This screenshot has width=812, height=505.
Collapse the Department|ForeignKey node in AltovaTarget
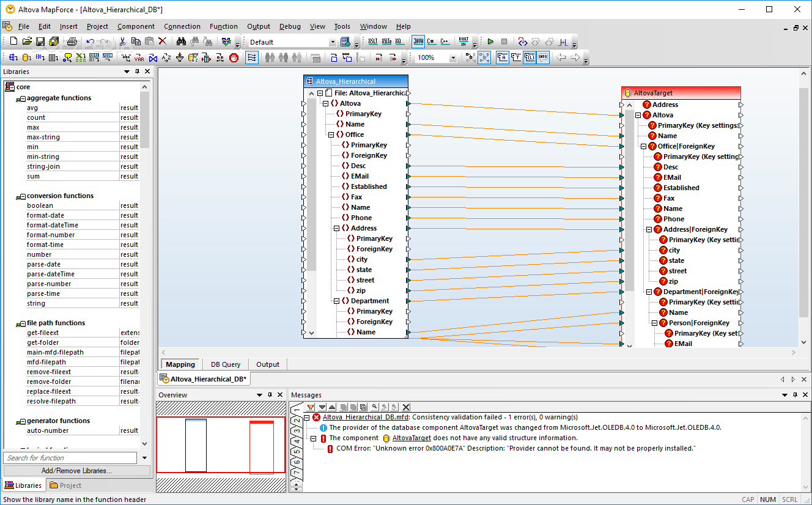click(649, 292)
